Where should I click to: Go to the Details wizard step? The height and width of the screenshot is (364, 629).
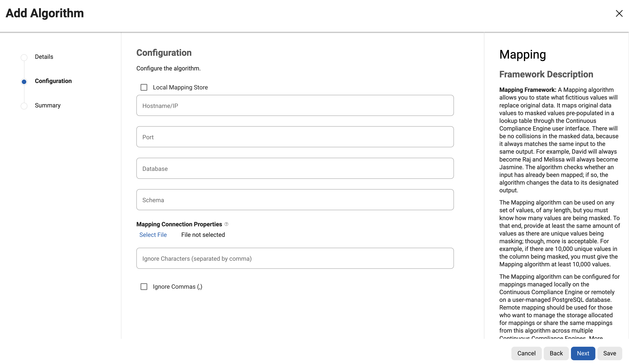(x=44, y=57)
